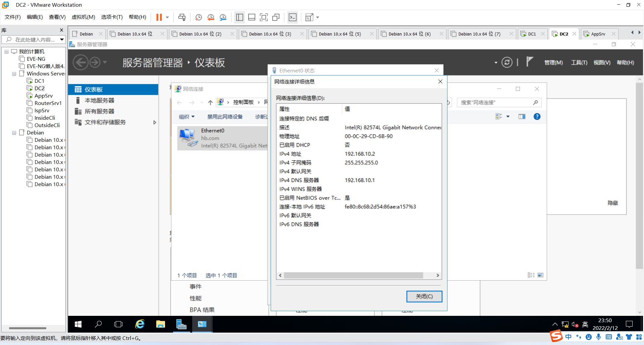Open File Explorer from the taskbar
The width and height of the screenshot is (644, 345).
[160, 324]
